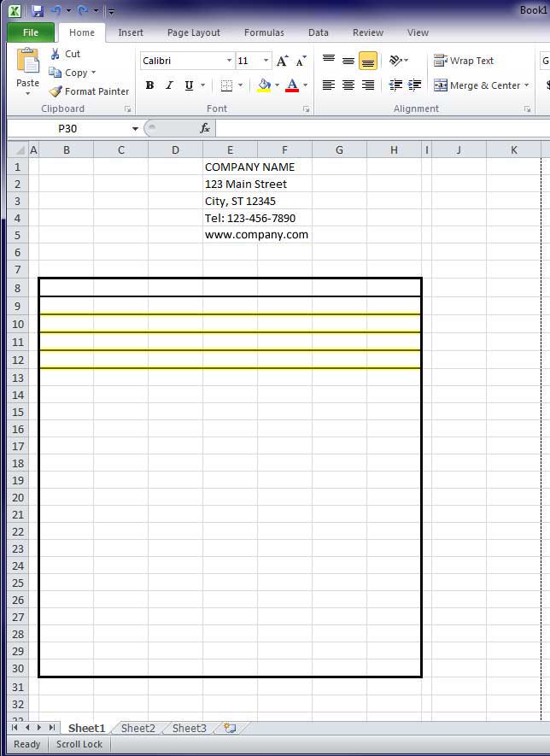
Task: Toggle Align Text Right
Action: [x=368, y=85]
